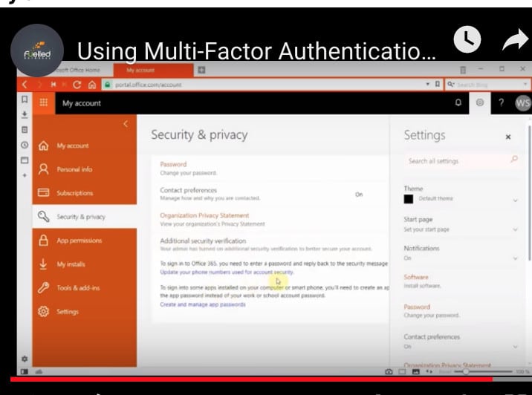Screen dimensions: 532x395
Task: Open App permissions in sidebar
Action: point(85,241)
